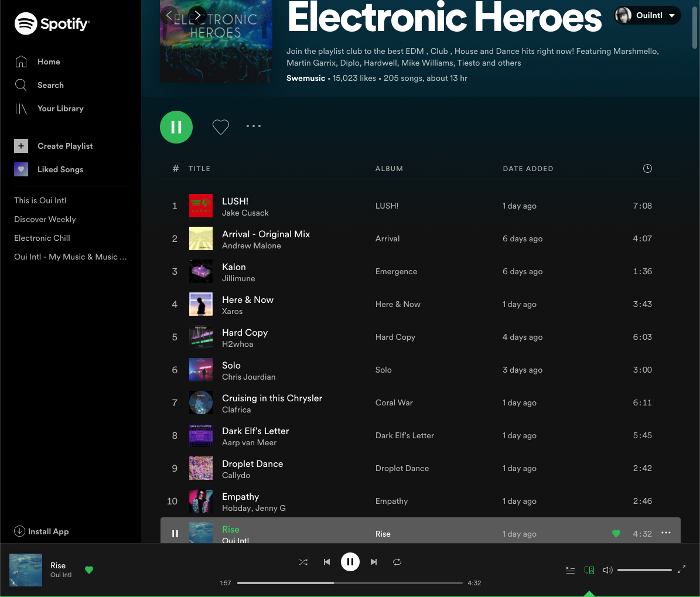This screenshot has width=700, height=597.
Task: Go forward with the right chevron
Action: [x=197, y=15]
